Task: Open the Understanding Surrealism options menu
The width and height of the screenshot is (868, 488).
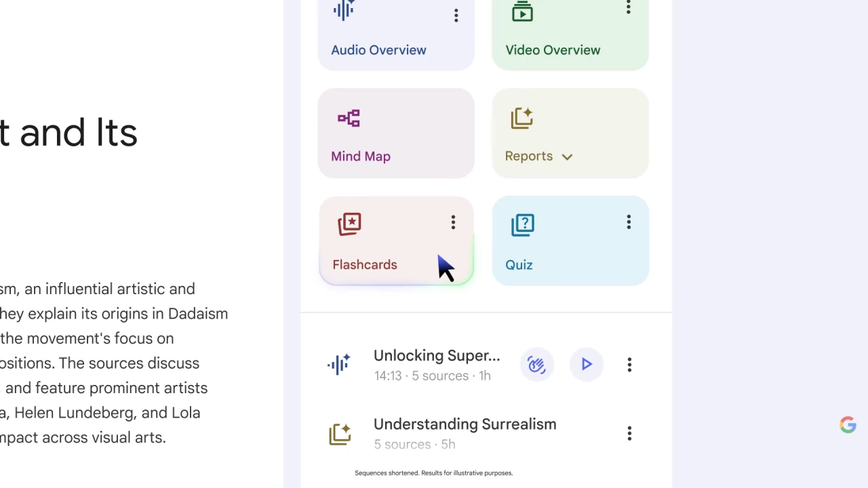Action: click(x=629, y=434)
